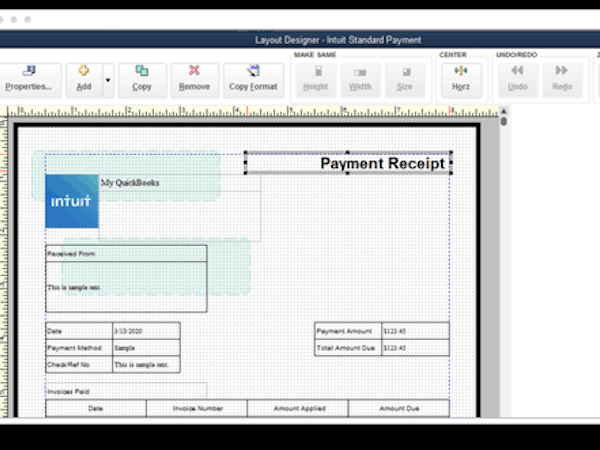The width and height of the screenshot is (600, 450).
Task: Click the vertical scrollbar up arrow
Action: 504,111
